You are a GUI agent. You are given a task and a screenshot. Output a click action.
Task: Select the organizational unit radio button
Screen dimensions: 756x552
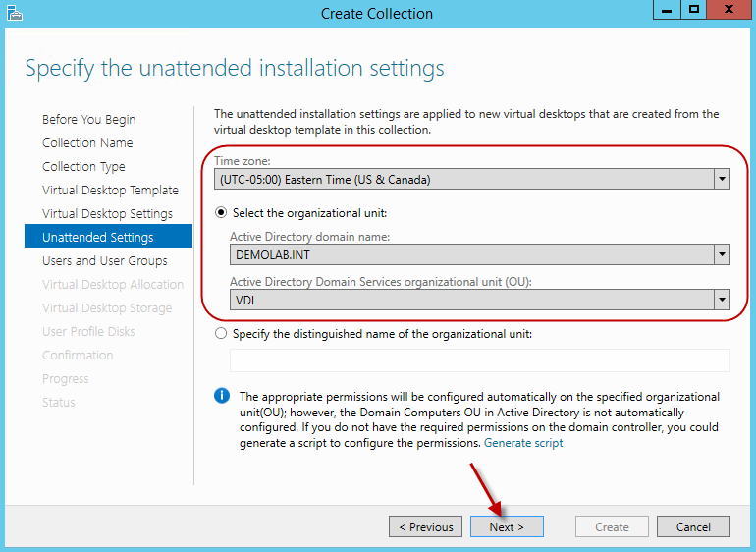point(221,213)
